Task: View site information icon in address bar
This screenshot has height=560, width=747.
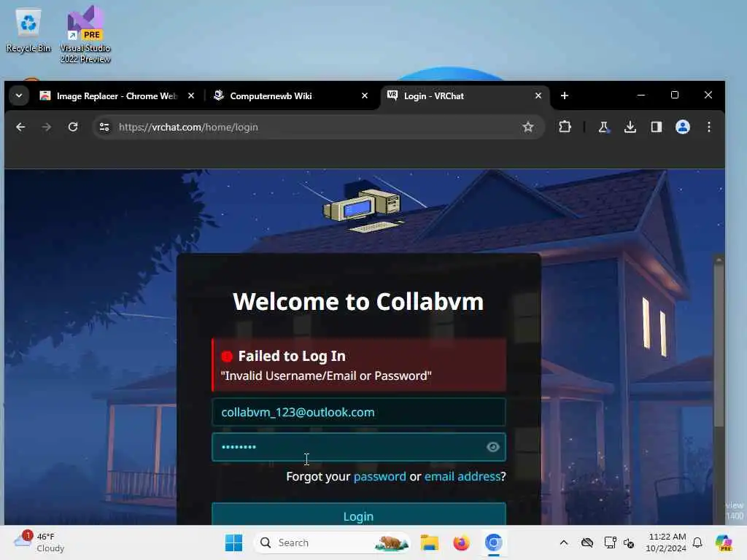Action: coord(104,127)
